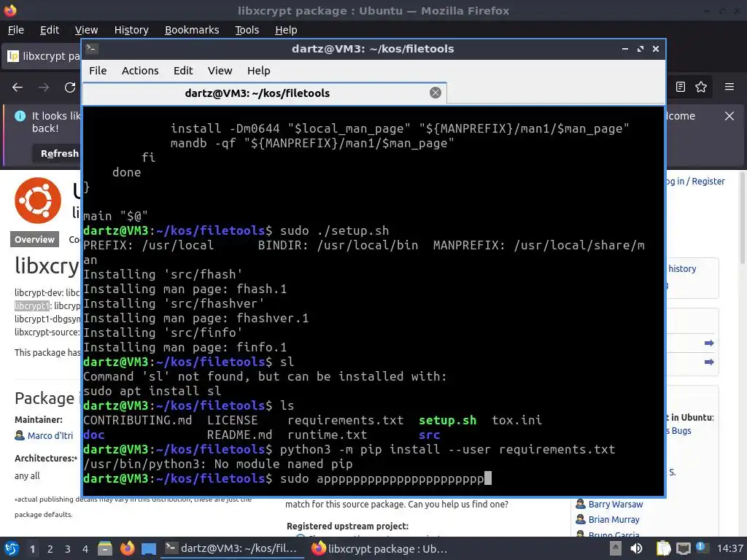Open Marco d'Itri maintainer link

[x=50, y=435]
